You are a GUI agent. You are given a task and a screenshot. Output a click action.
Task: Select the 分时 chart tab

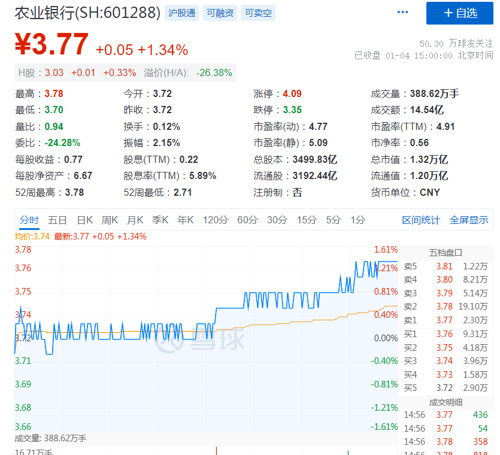coord(29,220)
